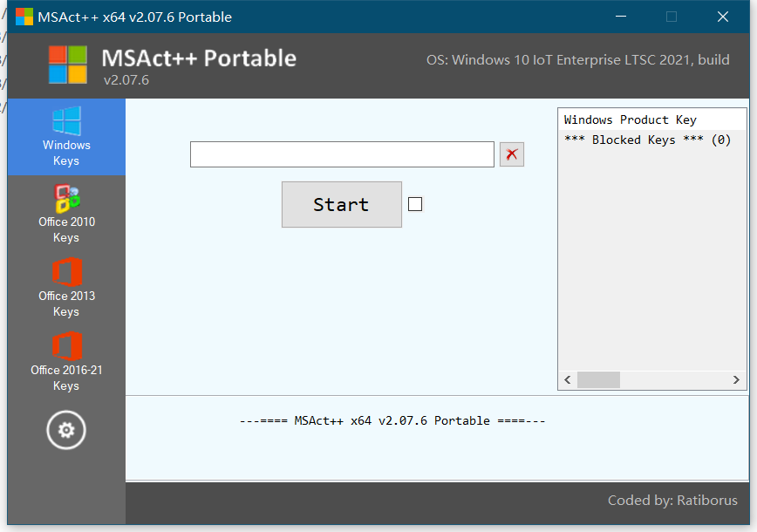Image resolution: width=757 pixels, height=532 pixels.
Task: Open the Windows Keys section
Action: pos(66,137)
